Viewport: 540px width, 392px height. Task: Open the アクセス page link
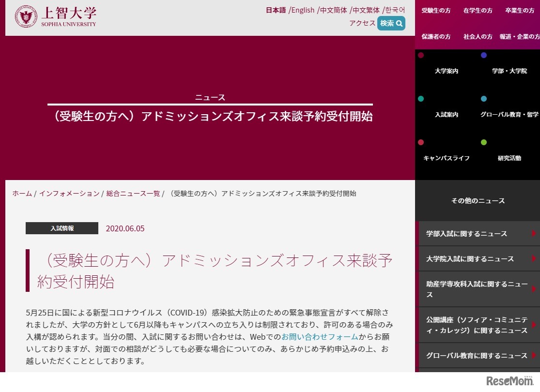[362, 23]
